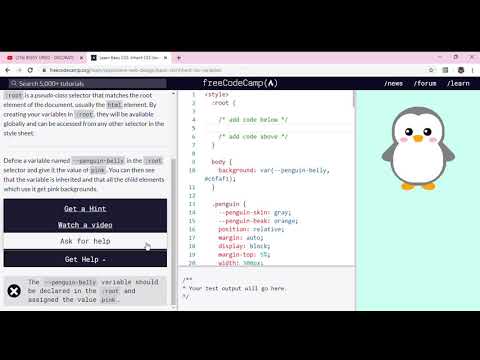Click the 'display: block;' line
Viewport: 480px width, 360px height.
click(x=244, y=246)
